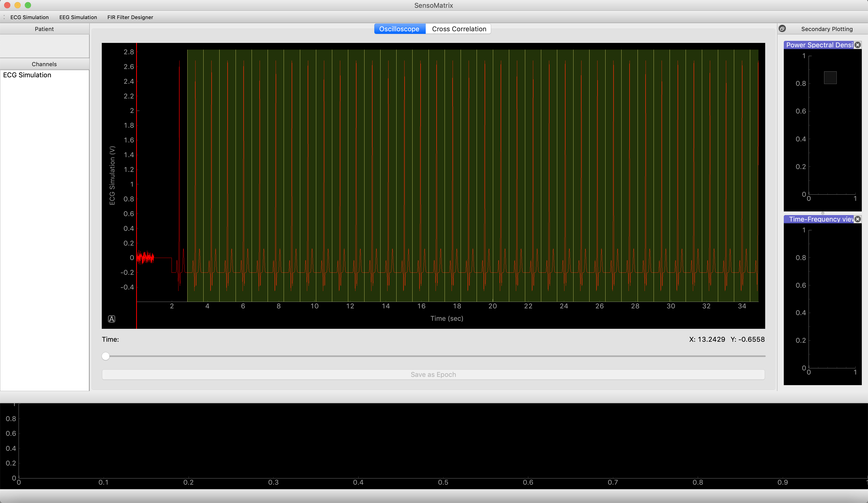Click the toolbar grip handle before ECG Simulation

pos(4,17)
